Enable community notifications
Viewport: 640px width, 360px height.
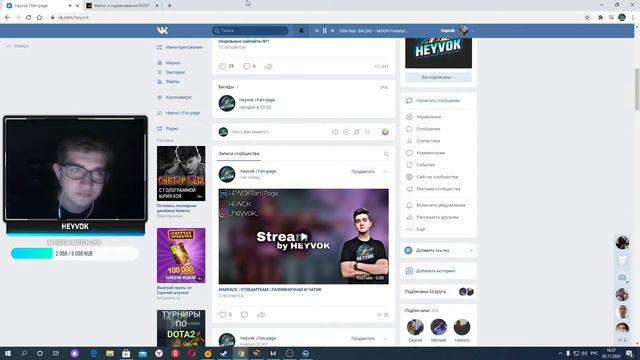(441, 205)
